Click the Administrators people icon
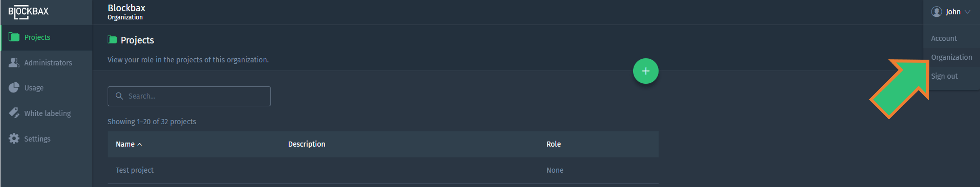The height and width of the screenshot is (187, 980). pyautogui.click(x=14, y=62)
